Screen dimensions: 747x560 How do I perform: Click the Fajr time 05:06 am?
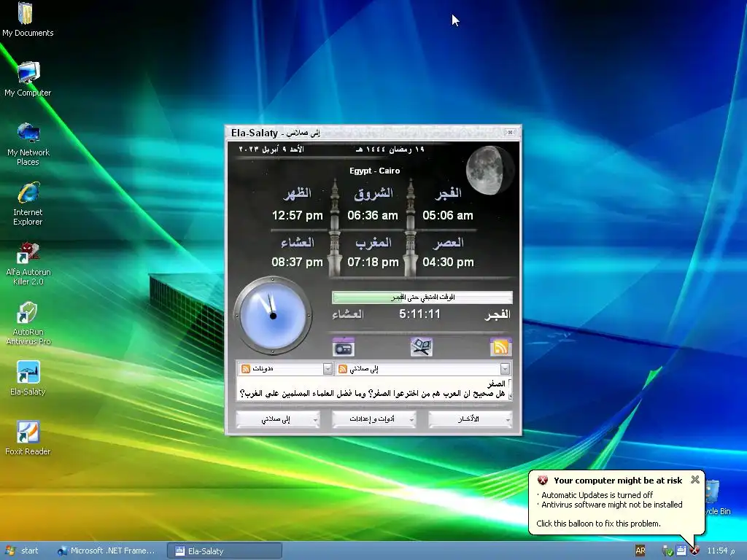coord(447,215)
